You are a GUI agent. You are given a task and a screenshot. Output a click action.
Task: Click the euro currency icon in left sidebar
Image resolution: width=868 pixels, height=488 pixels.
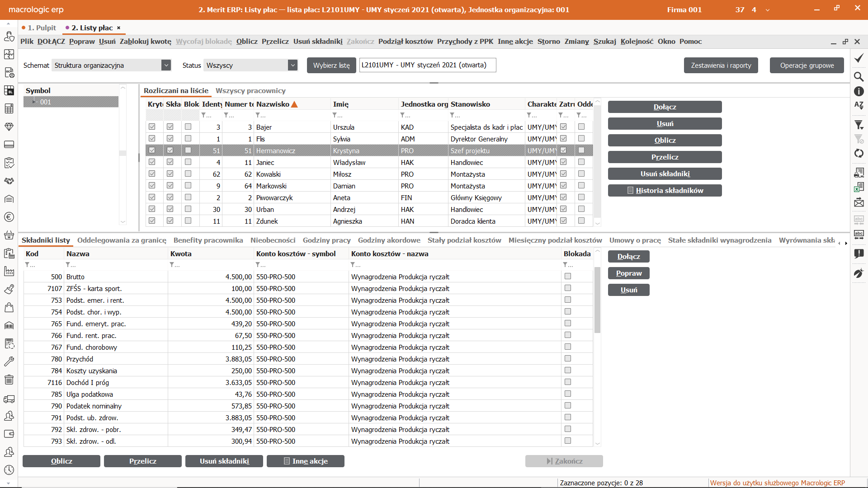9,217
